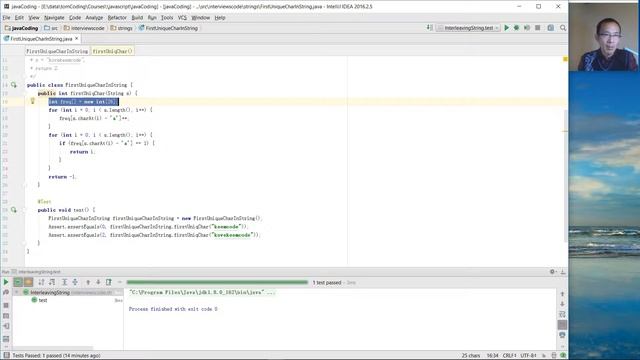Click FirstUniqueCharInString breadcrumb in navigation bar
Screen dimensions: 640x360
(x=168, y=28)
